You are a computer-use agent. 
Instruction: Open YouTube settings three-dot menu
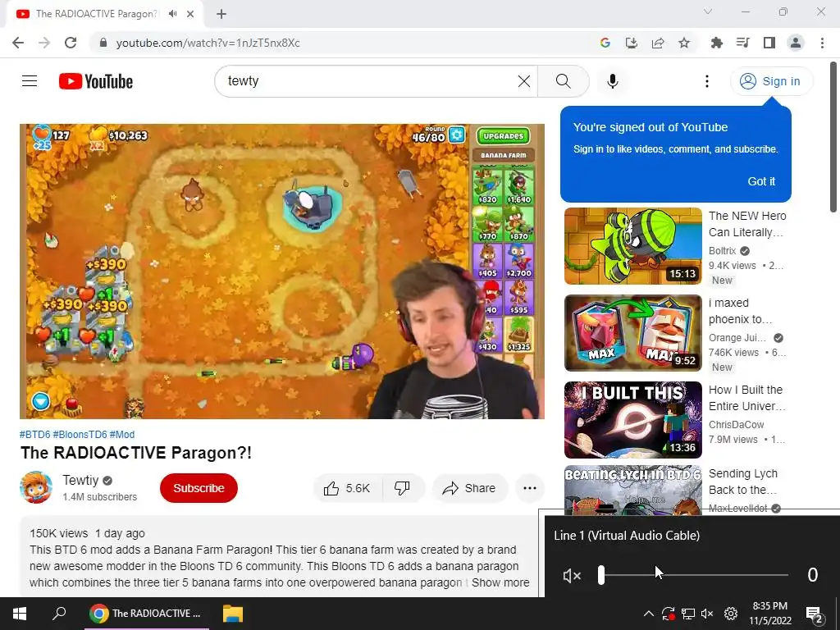coord(707,81)
